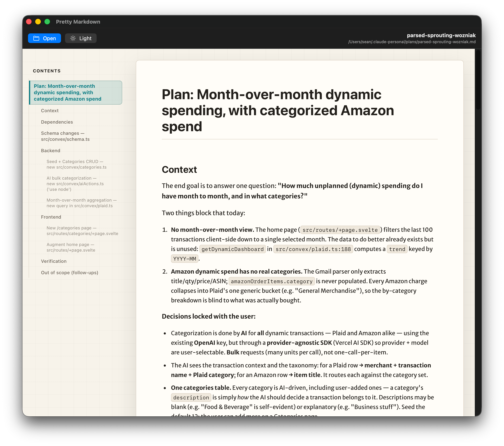The width and height of the screenshot is (504, 446).
Task: Toggle the Light theme button
Action: point(81,38)
